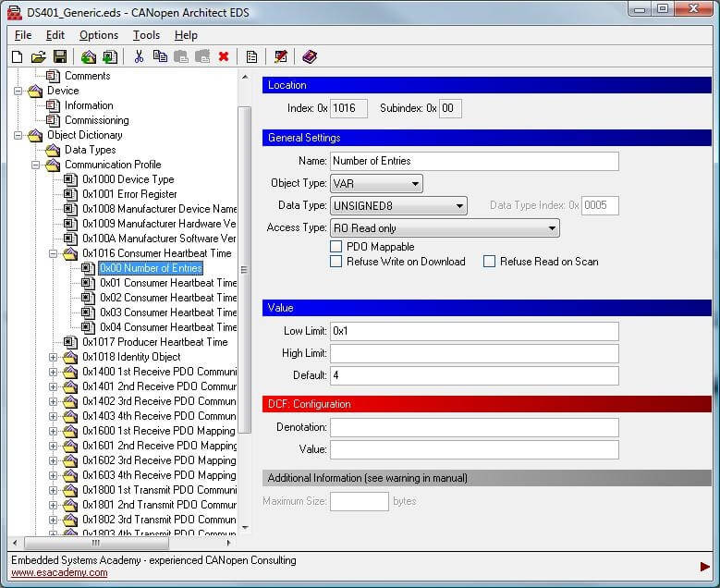720x588 pixels.
Task: Click the New file toolbar icon
Action: 17,57
